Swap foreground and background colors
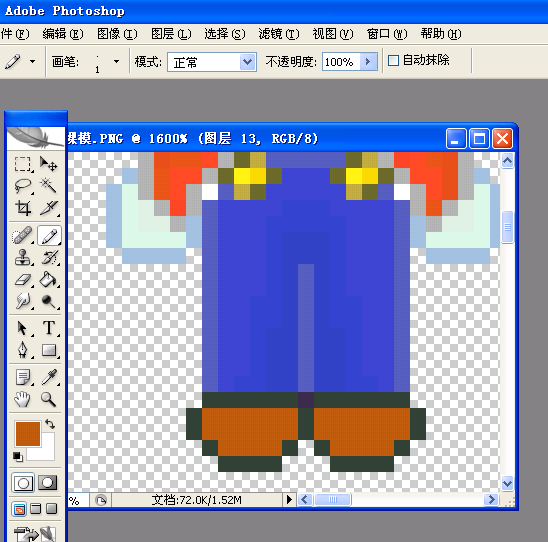The width and height of the screenshot is (548, 542). pos(50,424)
